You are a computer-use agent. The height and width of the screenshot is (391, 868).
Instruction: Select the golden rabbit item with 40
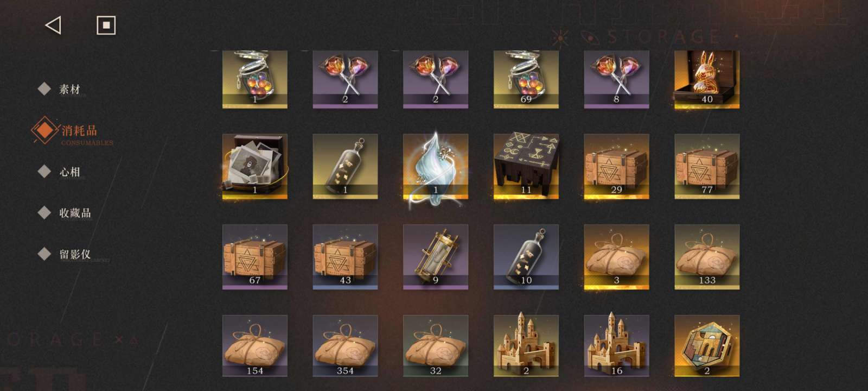pyautogui.click(x=707, y=79)
